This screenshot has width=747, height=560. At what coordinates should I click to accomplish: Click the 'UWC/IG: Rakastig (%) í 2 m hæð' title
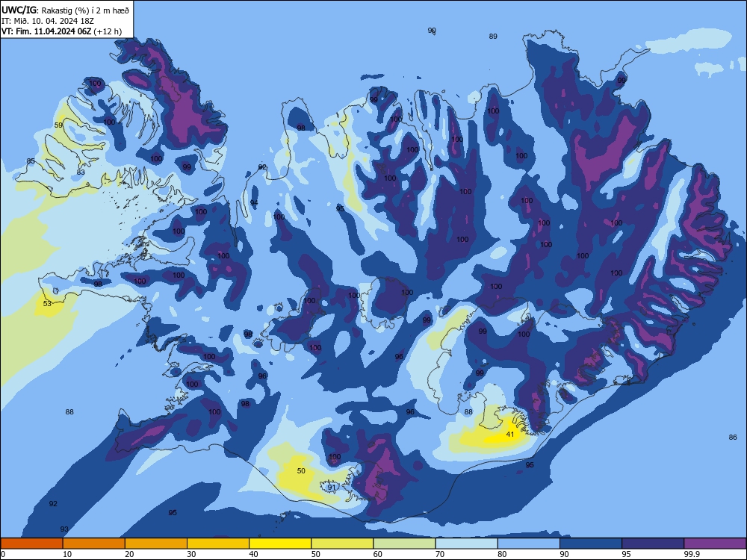65,10
